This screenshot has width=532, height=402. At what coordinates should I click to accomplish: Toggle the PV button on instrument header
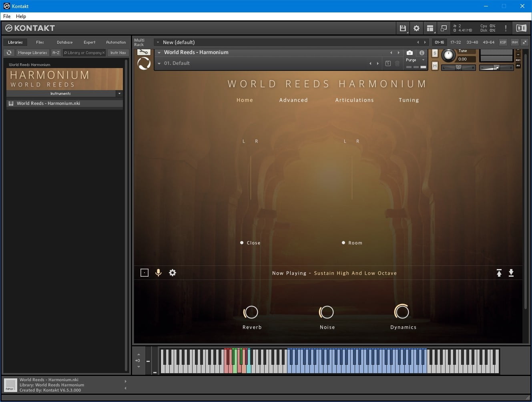pyautogui.click(x=518, y=66)
